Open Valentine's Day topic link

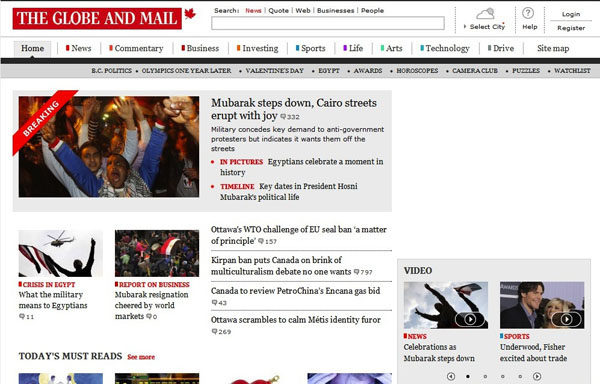click(x=274, y=71)
